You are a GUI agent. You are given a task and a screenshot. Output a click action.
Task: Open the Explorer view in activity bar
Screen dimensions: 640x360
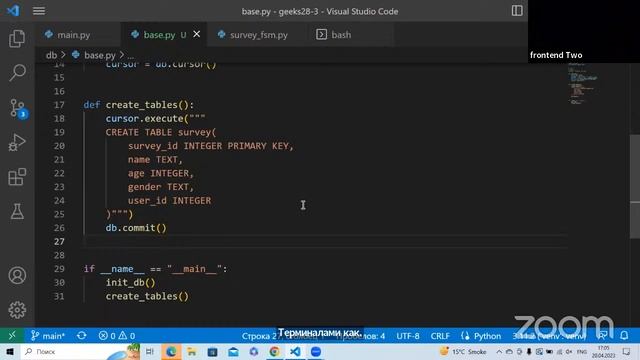tap(17, 39)
